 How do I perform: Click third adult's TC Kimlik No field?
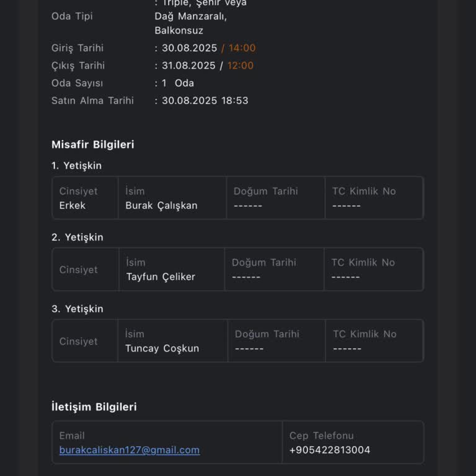click(374, 341)
